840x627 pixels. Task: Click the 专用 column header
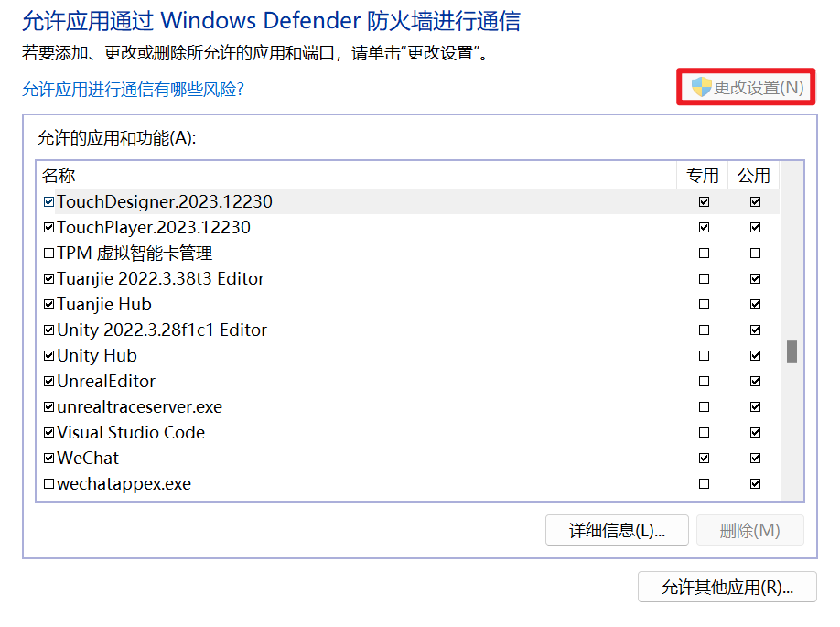(703, 175)
